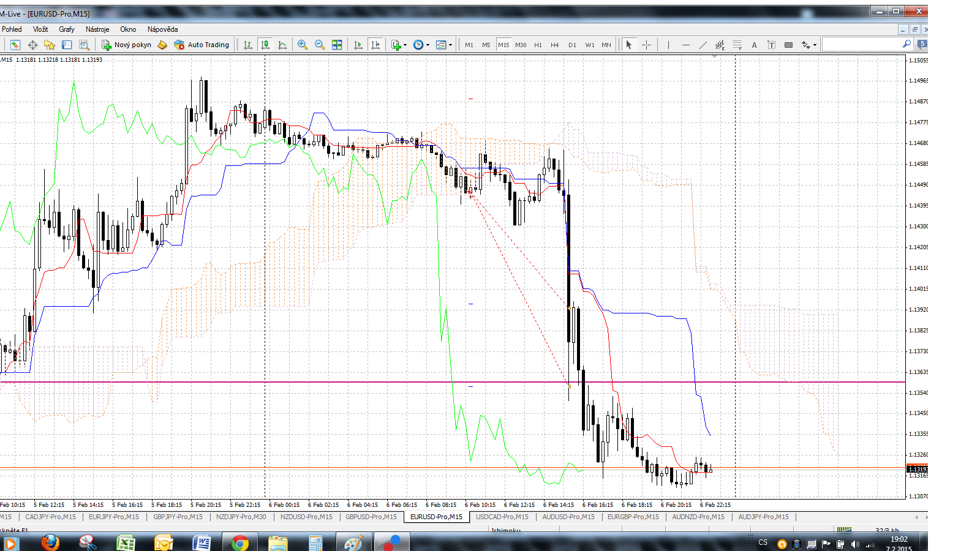Image resolution: width=980 pixels, height=551 pixels.
Task: Open the Market Watch panel icon
Action: [x=15, y=45]
